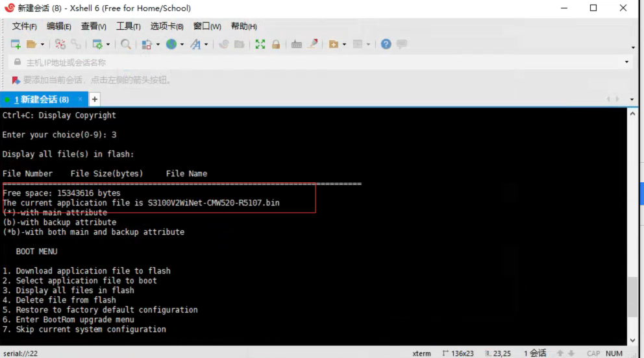
Task: Close the 新建会话 (8) tab
Action: (80, 99)
